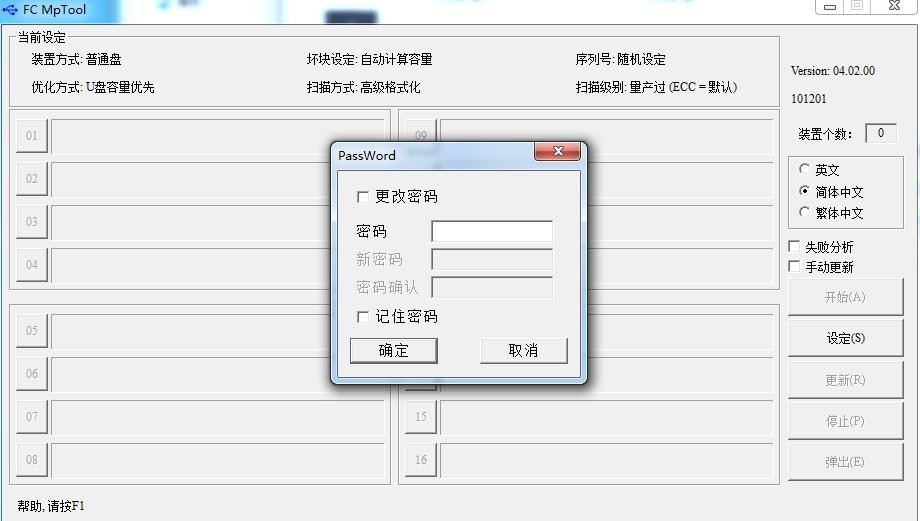Click the port 16 status bar
The height and width of the screenshot is (521, 920).
click(607, 460)
